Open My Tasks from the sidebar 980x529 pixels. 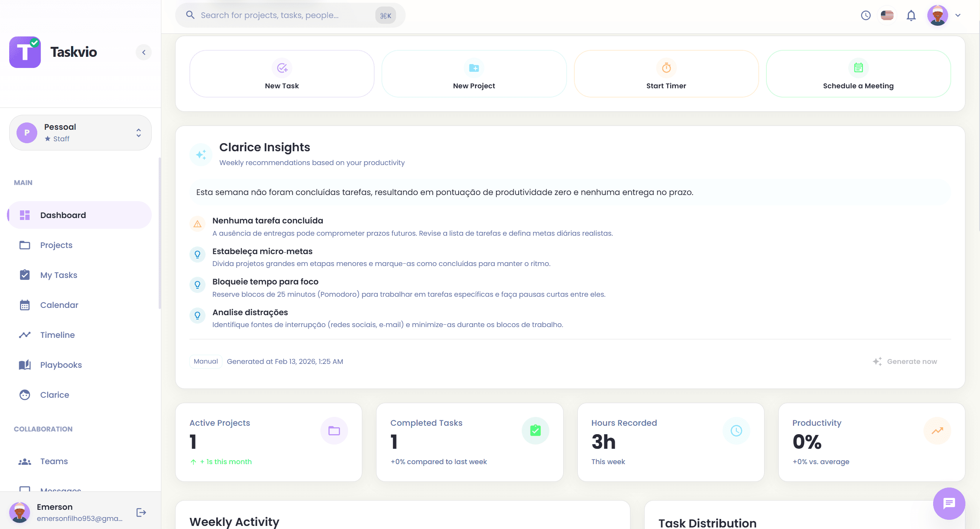[x=58, y=275]
